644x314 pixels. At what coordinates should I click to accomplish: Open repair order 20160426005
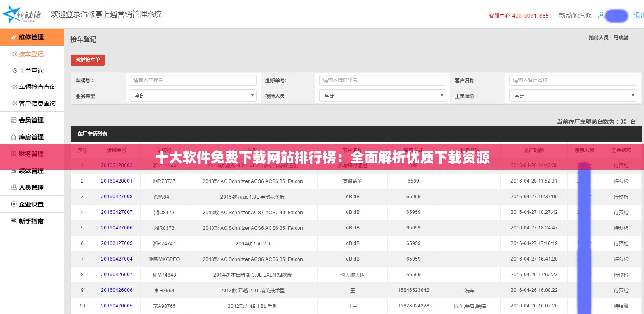(x=117, y=306)
